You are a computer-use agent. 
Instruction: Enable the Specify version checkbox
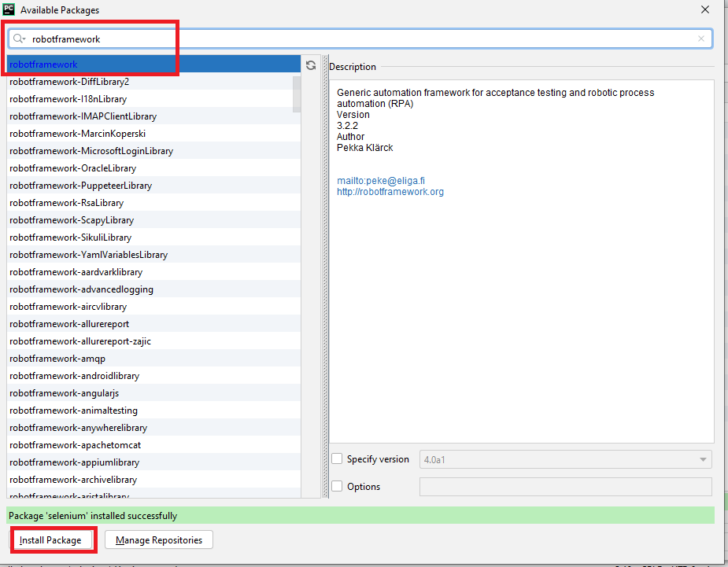tap(337, 459)
